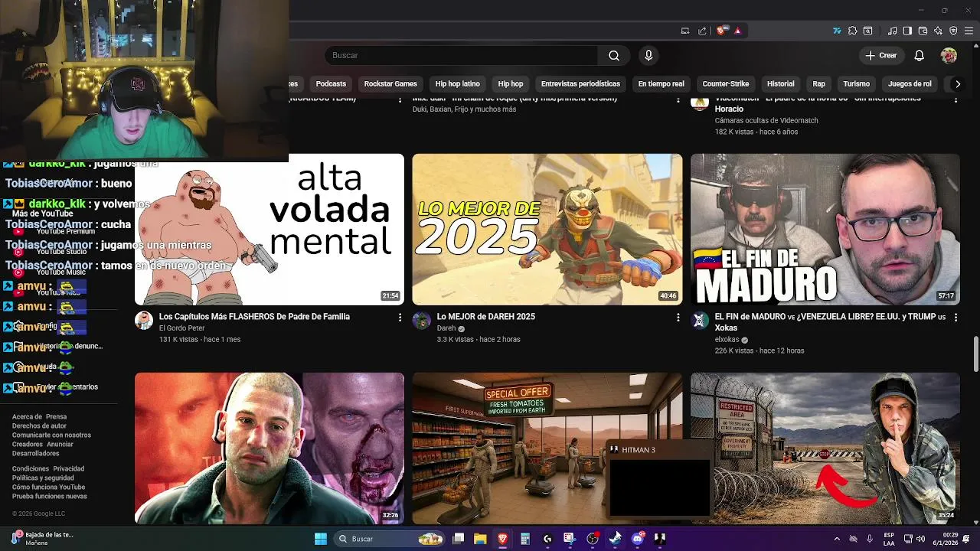The height and width of the screenshot is (551, 980).
Task: Click the Brave Rewards triangle icon
Action: pos(737,31)
